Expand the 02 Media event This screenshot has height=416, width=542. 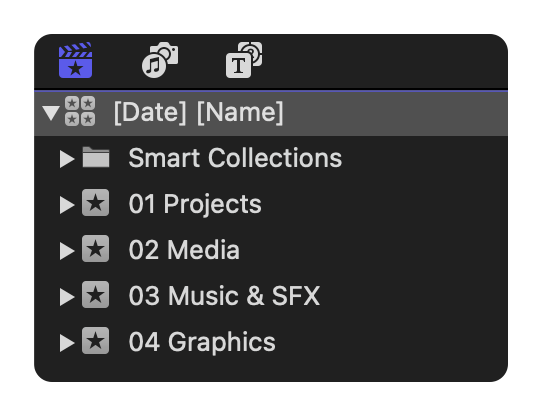point(67,251)
